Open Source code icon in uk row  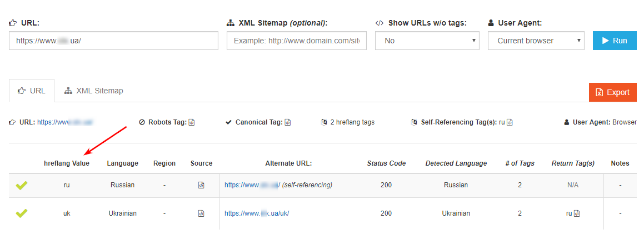tap(201, 213)
